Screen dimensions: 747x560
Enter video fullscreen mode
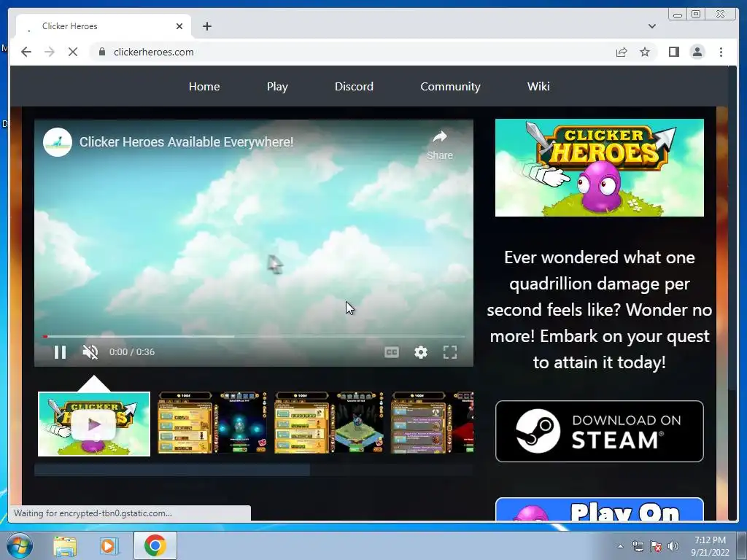click(450, 352)
